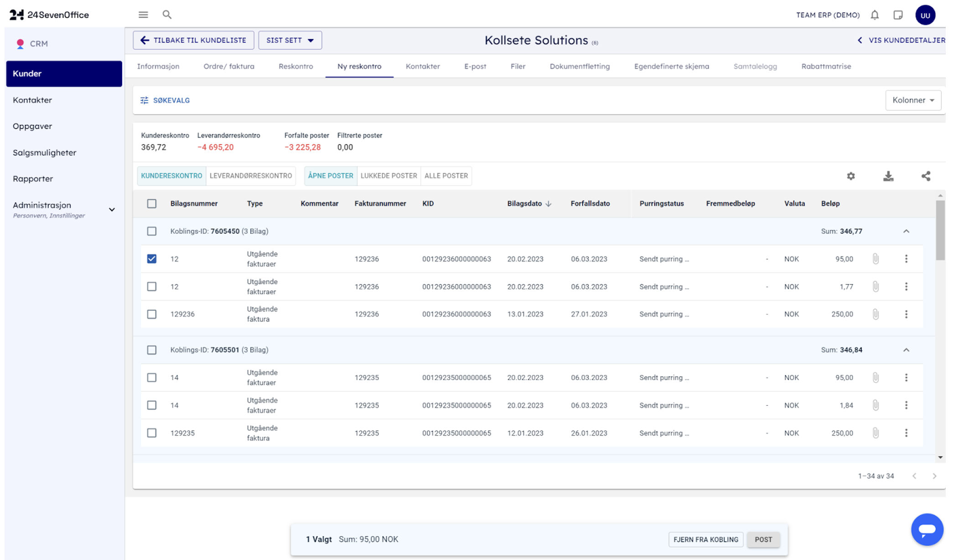Click the POST button
964x560 pixels.
click(763, 539)
